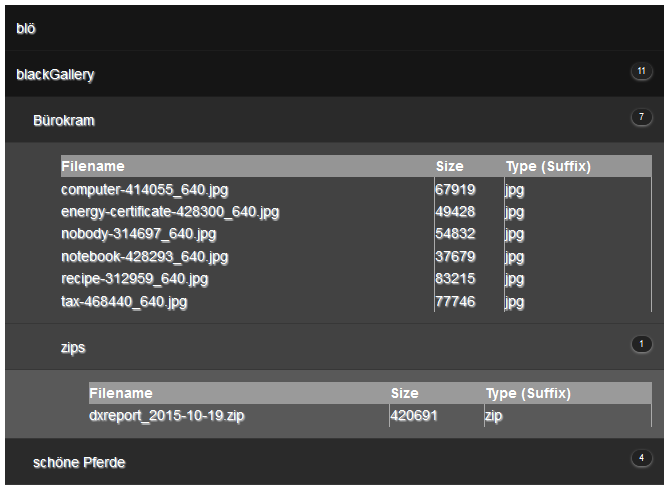Screen dimensions: 671x491
Task: Open notebook-428293_640.jpg file entry
Action: [x=144, y=257]
